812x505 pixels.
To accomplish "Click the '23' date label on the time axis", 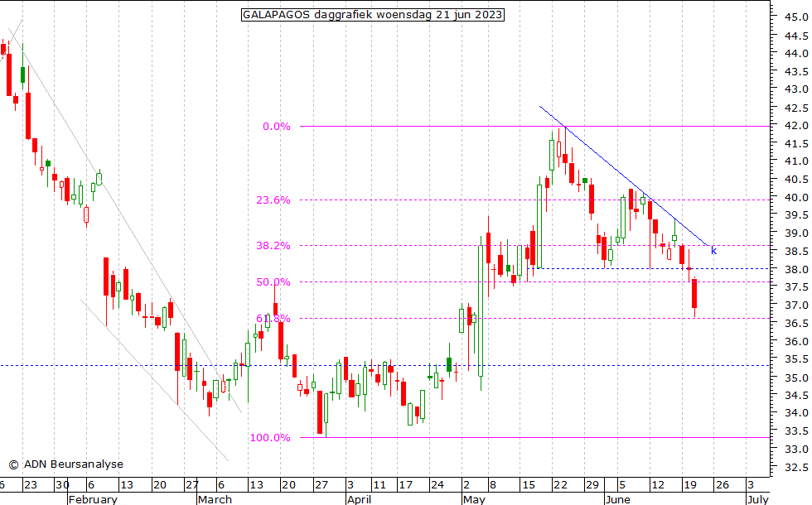I will coord(31,485).
